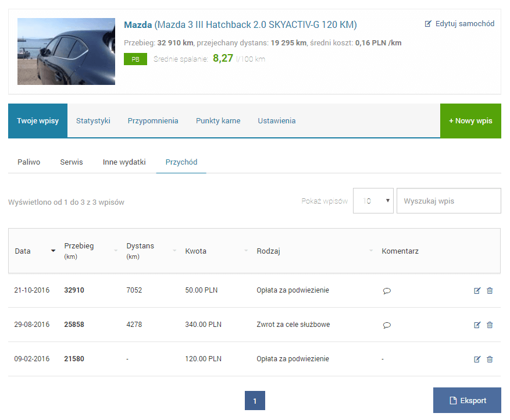Sort entries by Rodzaj column header

coord(269,251)
